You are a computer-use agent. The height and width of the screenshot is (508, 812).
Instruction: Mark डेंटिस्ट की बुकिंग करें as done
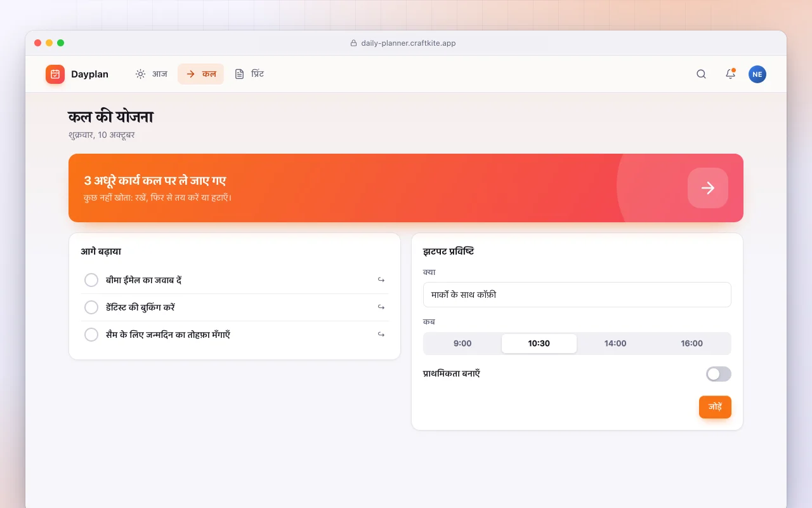(x=91, y=307)
